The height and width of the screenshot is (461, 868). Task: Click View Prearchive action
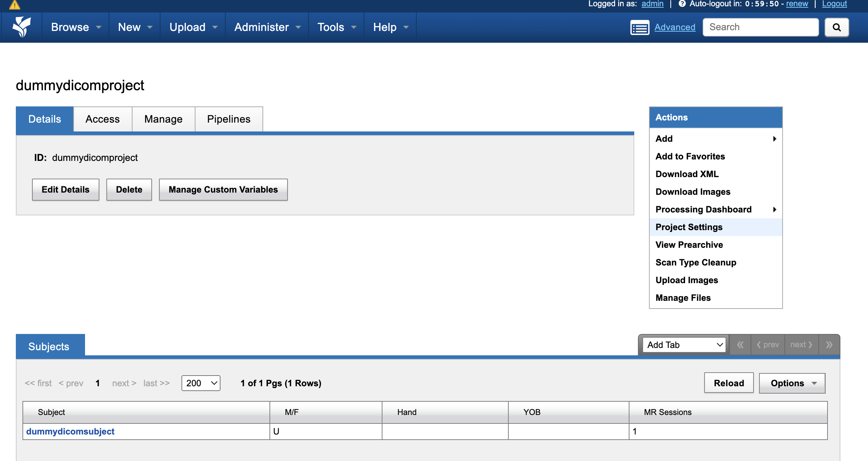coord(716,245)
